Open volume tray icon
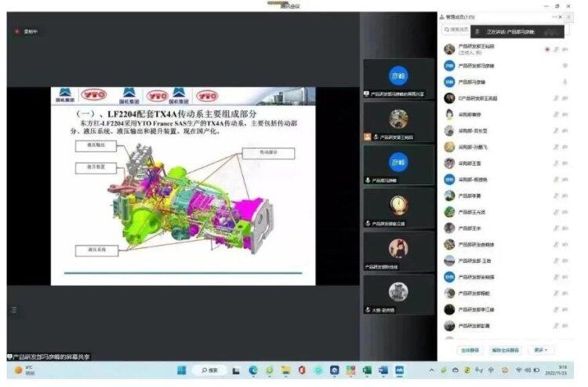This screenshot has width=588, height=387. coord(528,370)
